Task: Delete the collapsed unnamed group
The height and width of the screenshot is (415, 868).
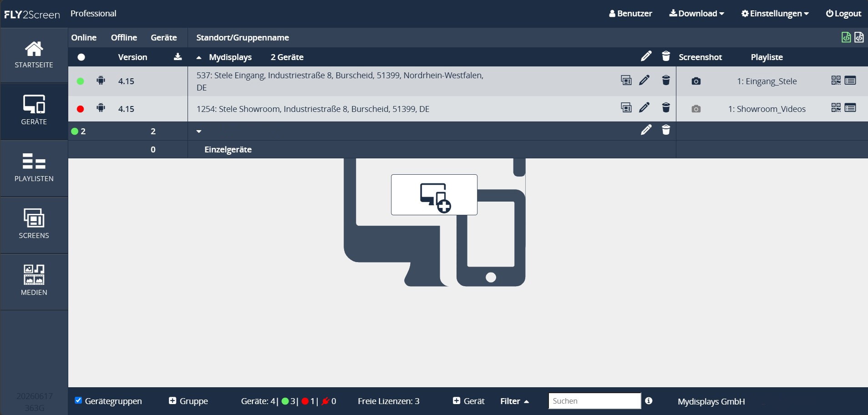Action: pos(666,130)
